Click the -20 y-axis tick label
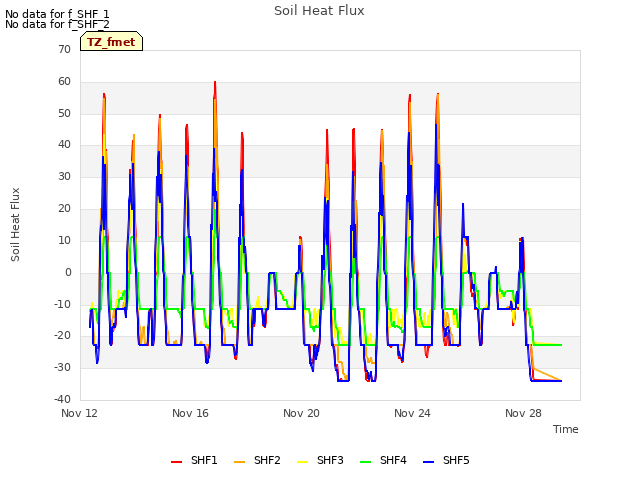 coord(62,336)
